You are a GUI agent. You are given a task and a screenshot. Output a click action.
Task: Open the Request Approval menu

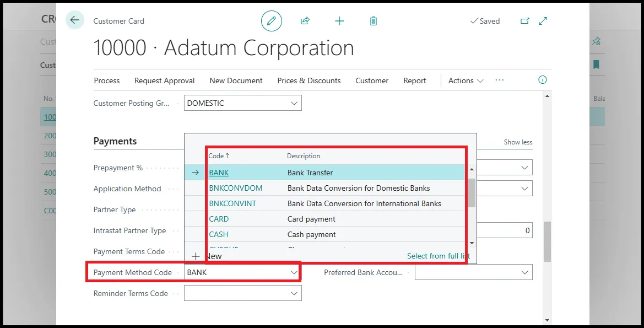coord(164,80)
